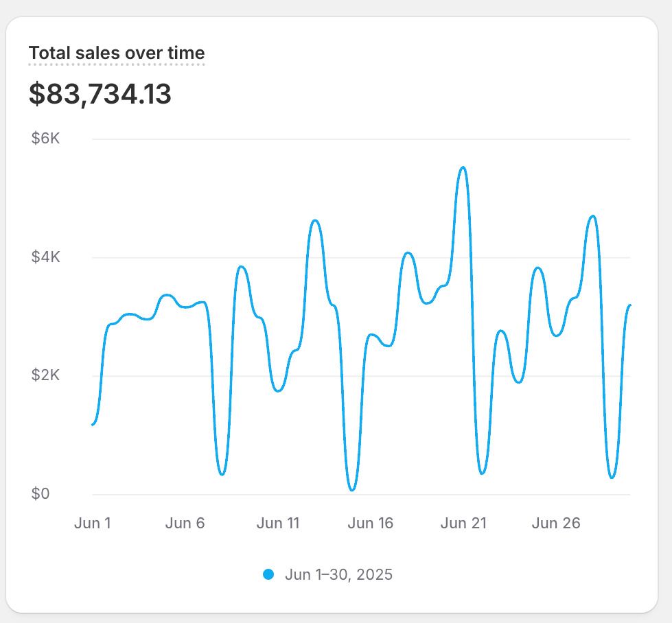Click the lowest sales dip near Jun 15
The image size is (672, 623).
tap(352, 490)
